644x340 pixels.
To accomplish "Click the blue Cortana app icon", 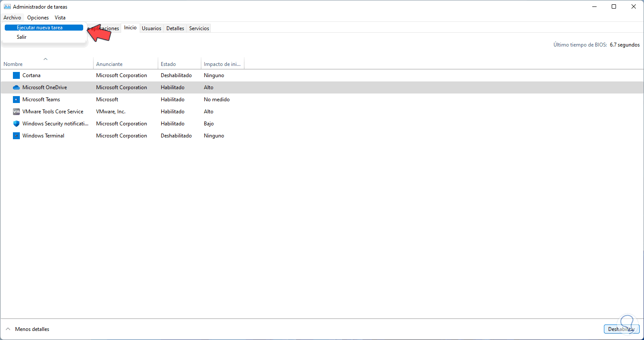I will coord(16,75).
